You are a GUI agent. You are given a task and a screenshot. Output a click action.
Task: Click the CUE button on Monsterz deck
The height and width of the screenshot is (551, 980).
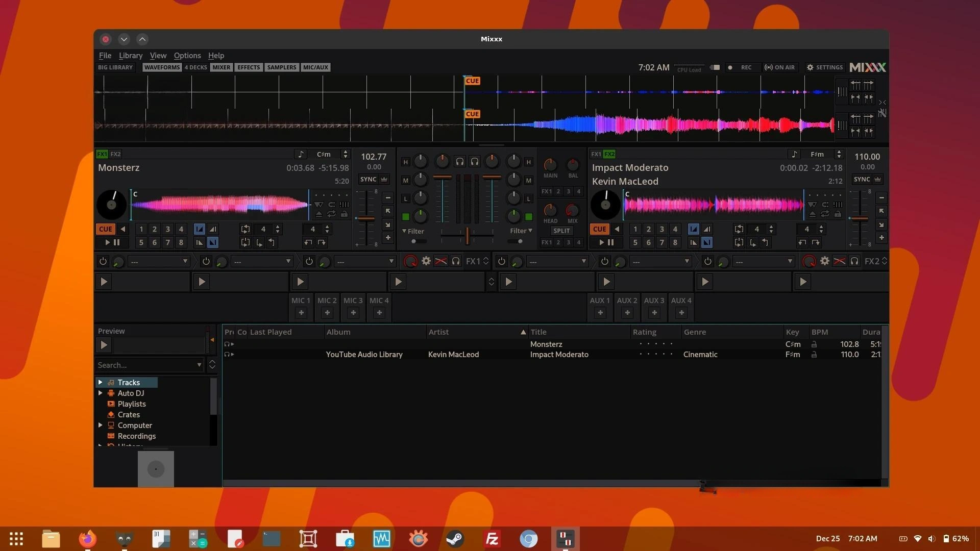pos(105,229)
